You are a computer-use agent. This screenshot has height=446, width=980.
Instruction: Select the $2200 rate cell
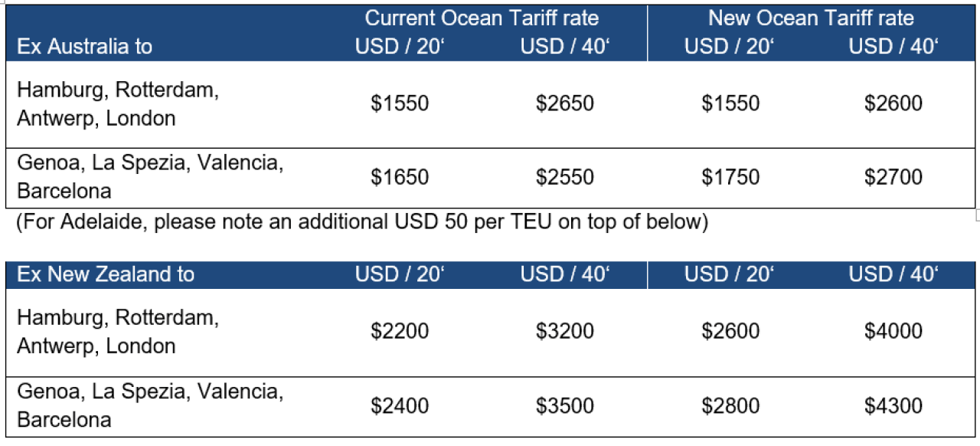pyautogui.click(x=400, y=331)
